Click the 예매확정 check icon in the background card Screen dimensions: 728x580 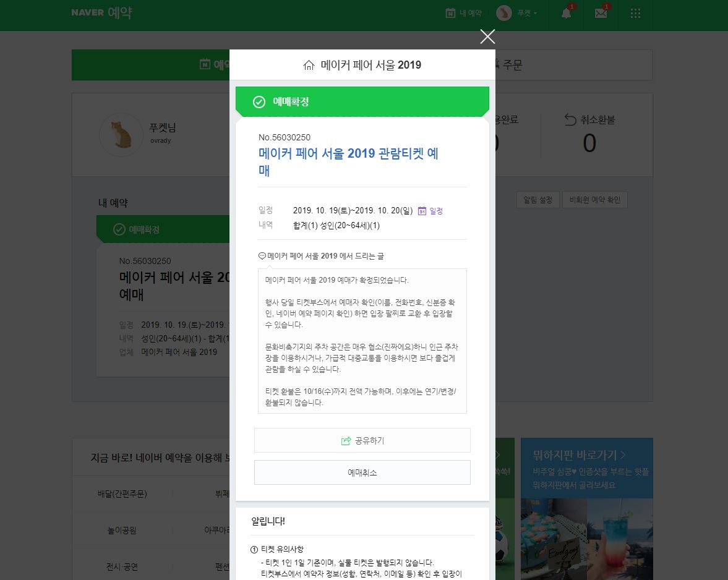pyautogui.click(x=119, y=229)
